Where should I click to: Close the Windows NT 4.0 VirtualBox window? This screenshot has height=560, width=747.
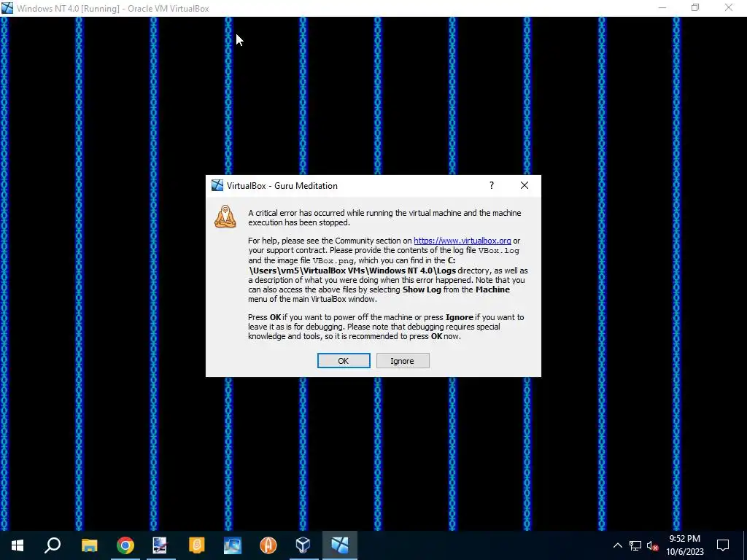729,7
